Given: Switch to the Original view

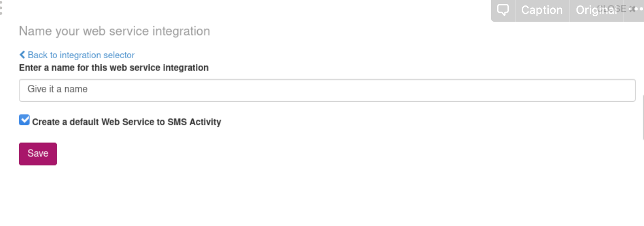Looking at the screenshot, I should coord(596,10).
